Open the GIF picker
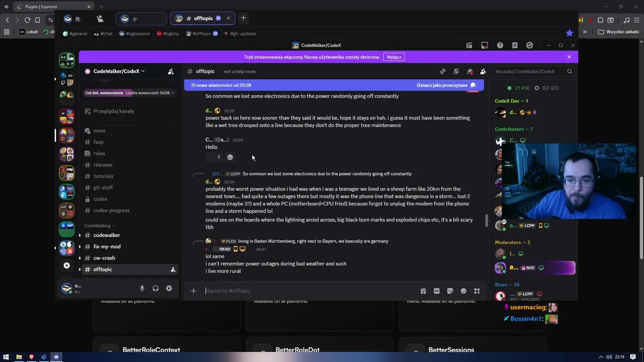Screen dimensions: 644x362 tap(437, 291)
